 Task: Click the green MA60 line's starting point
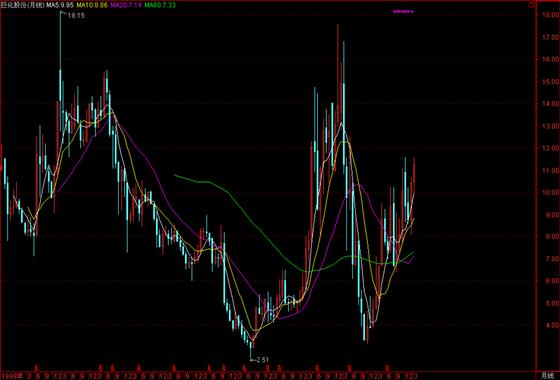[175, 175]
